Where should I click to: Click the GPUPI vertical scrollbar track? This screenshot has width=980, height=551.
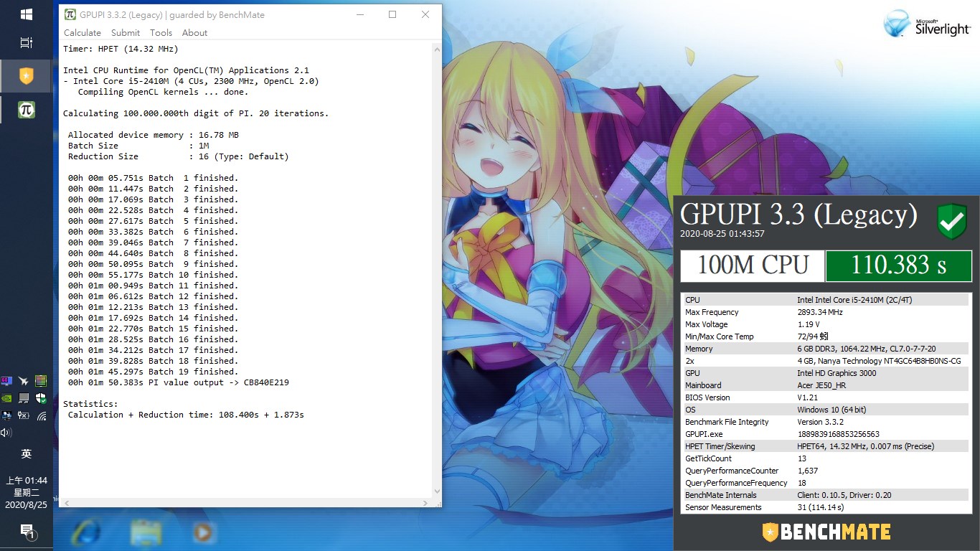coord(436,270)
